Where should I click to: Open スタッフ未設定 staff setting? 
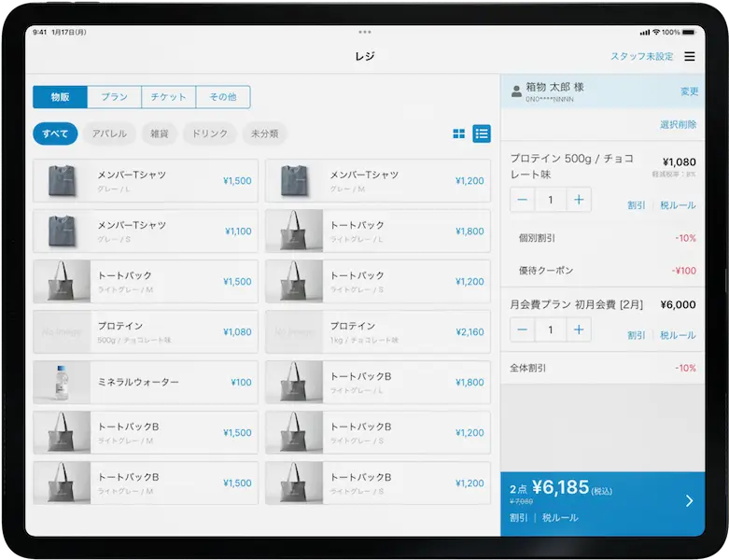tap(641, 56)
